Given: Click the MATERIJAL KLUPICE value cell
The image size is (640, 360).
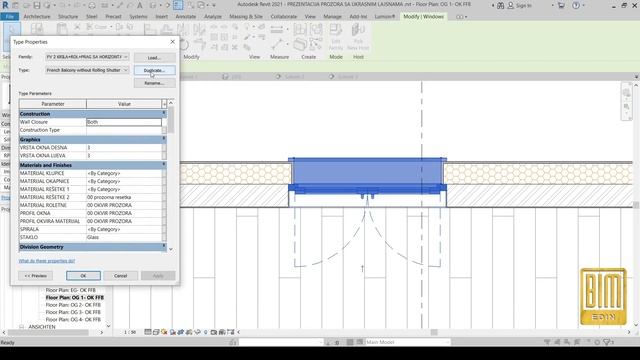Looking at the screenshot, I should (x=124, y=173).
